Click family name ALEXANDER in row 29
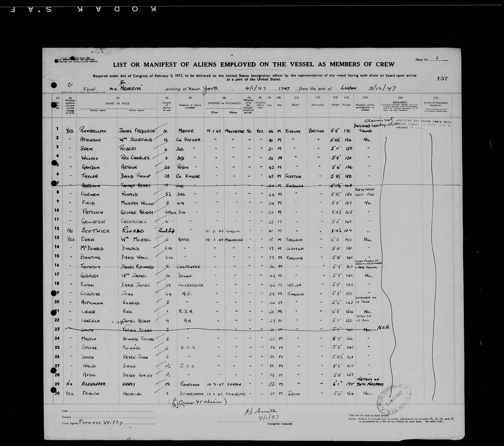The height and width of the screenshot is (446, 504). coord(94,384)
